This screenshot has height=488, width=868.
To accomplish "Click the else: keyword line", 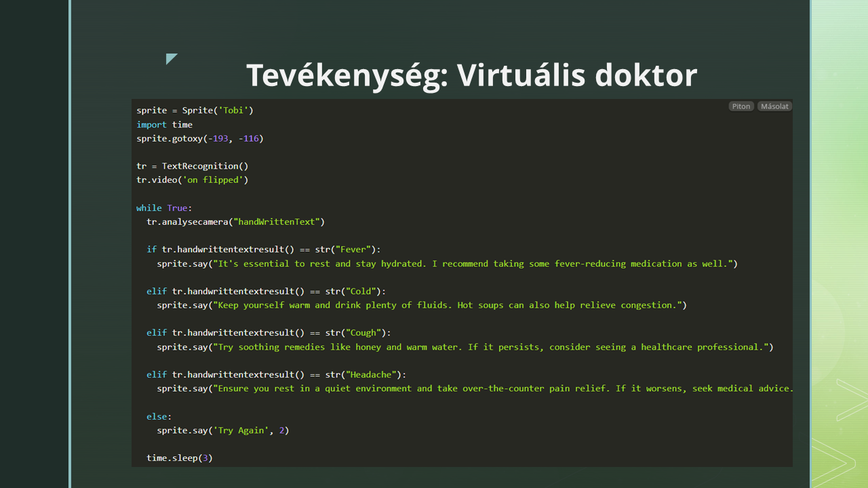I will click(x=159, y=416).
